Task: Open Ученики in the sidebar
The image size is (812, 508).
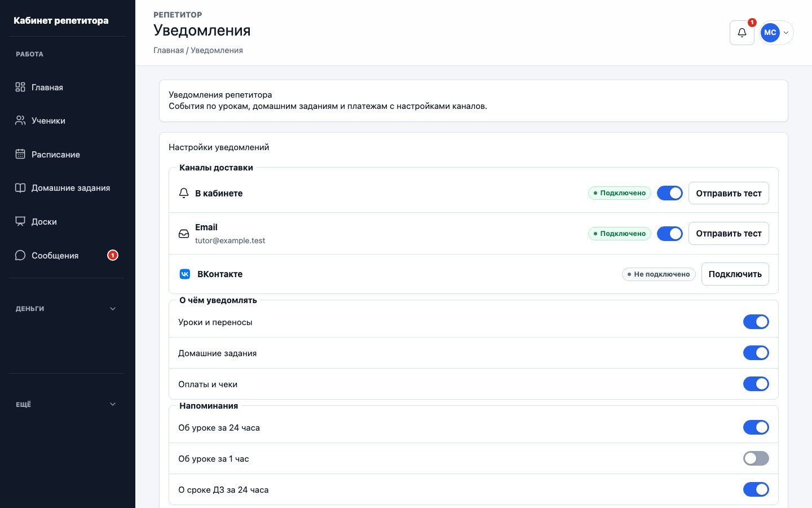Action: pos(67,121)
